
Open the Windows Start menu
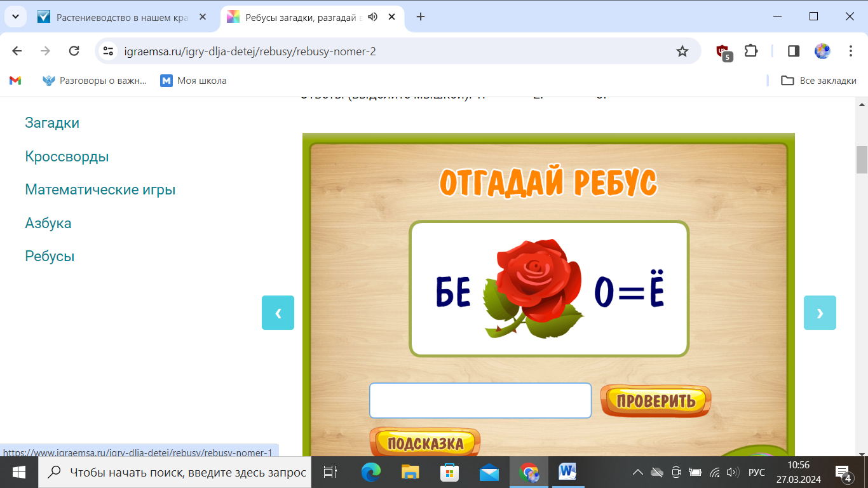click(x=19, y=472)
